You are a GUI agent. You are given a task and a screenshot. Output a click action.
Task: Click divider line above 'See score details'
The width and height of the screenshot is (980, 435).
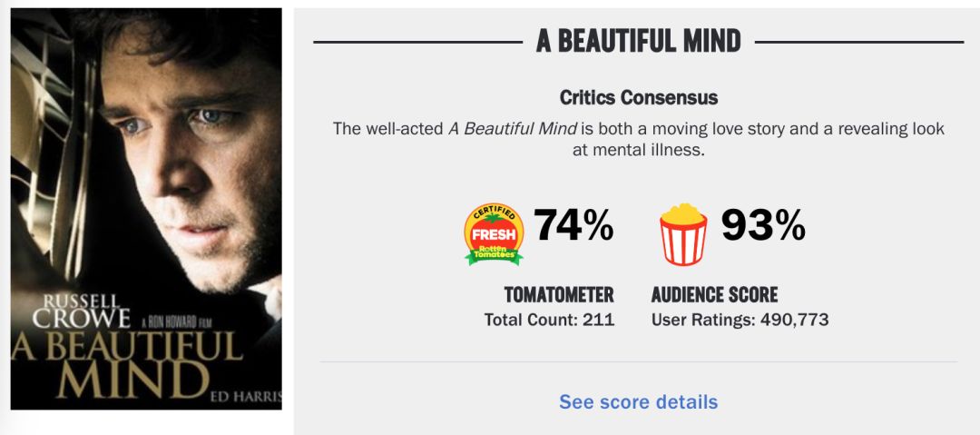click(638, 361)
